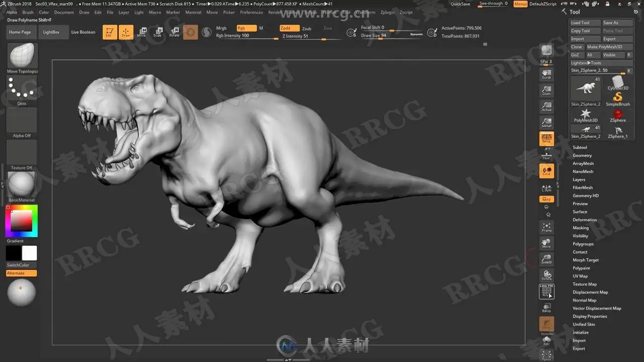Toggle the Floor grid

pos(546,155)
